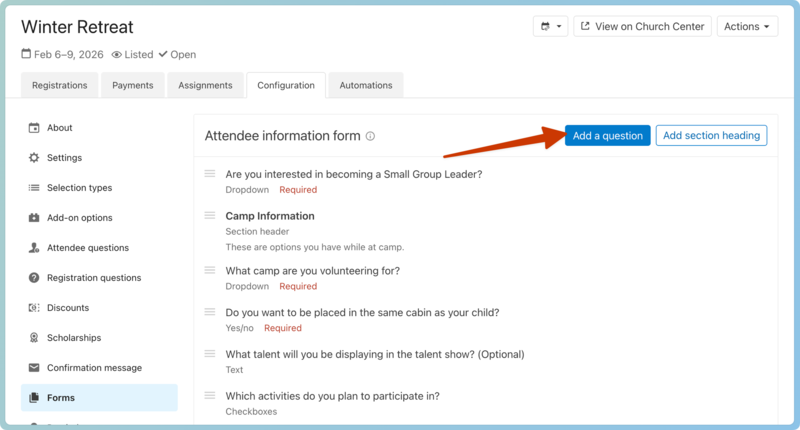
Task: Click the Registration questions help icon
Action: (34, 278)
